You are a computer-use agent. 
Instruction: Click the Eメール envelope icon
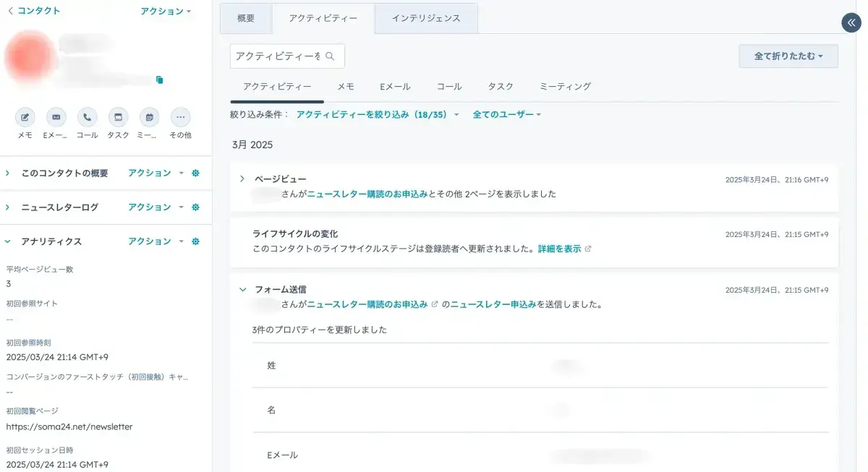tap(56, 117)
